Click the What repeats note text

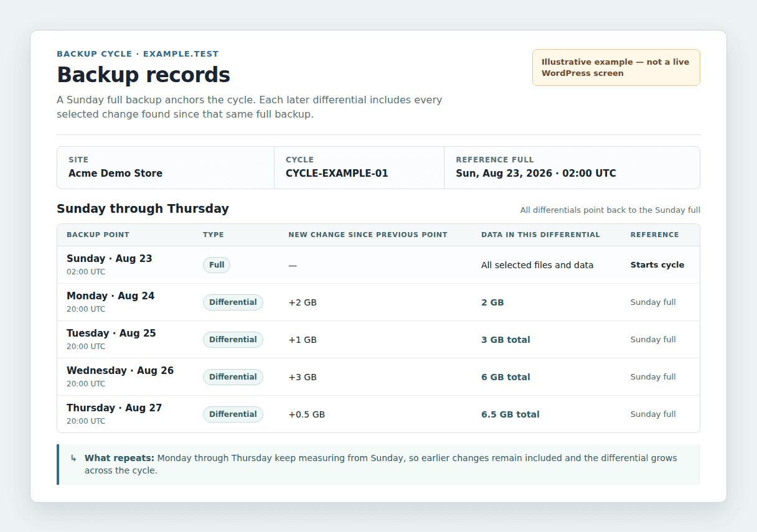point(380,464)
